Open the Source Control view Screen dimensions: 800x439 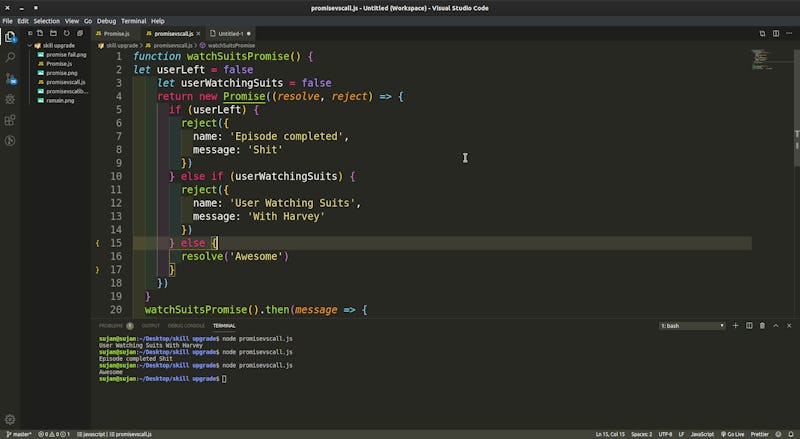[x=10, y=79]
